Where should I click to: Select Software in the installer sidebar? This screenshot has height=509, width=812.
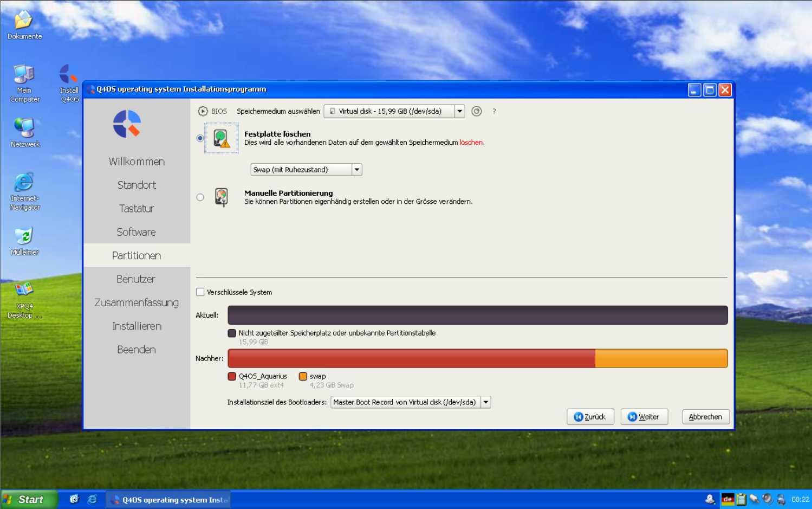[x=136, y=231]
